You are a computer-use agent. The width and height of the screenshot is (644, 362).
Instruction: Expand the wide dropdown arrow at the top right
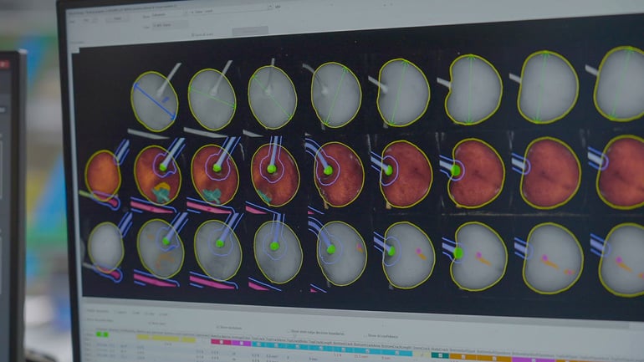click(269, 8)
